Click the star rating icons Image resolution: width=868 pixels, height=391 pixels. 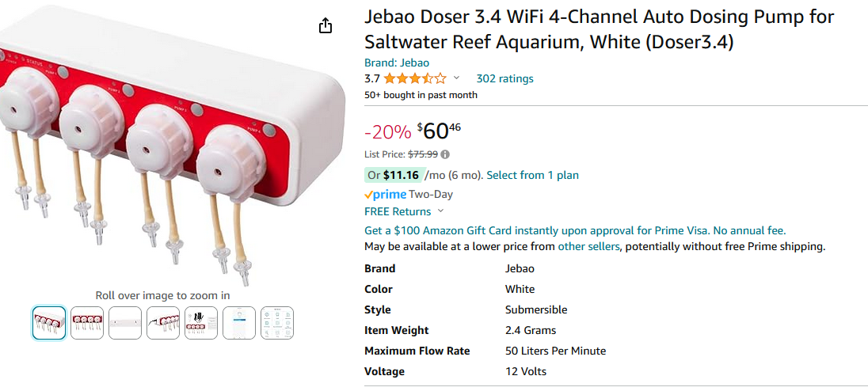tap(414, 78)
